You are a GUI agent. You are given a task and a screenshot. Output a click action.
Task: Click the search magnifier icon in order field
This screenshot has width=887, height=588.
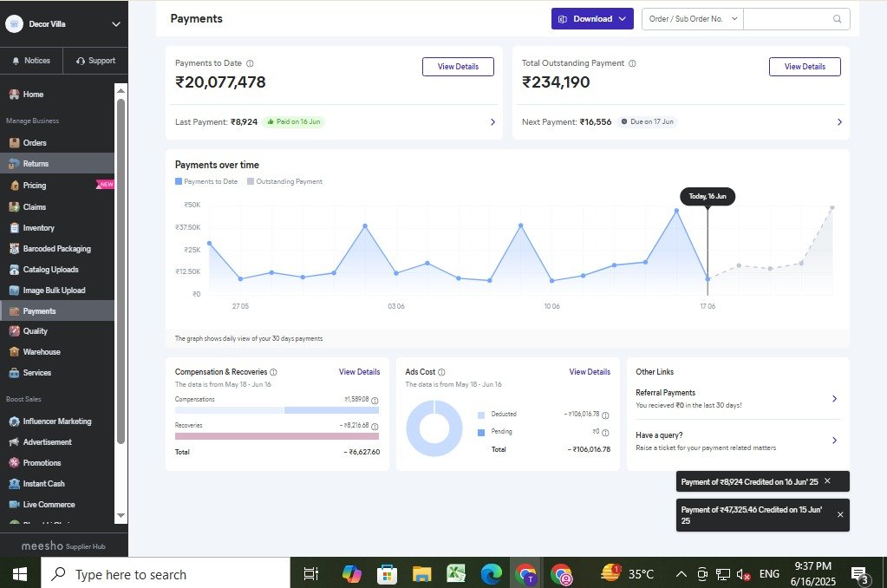coord(837,19)
